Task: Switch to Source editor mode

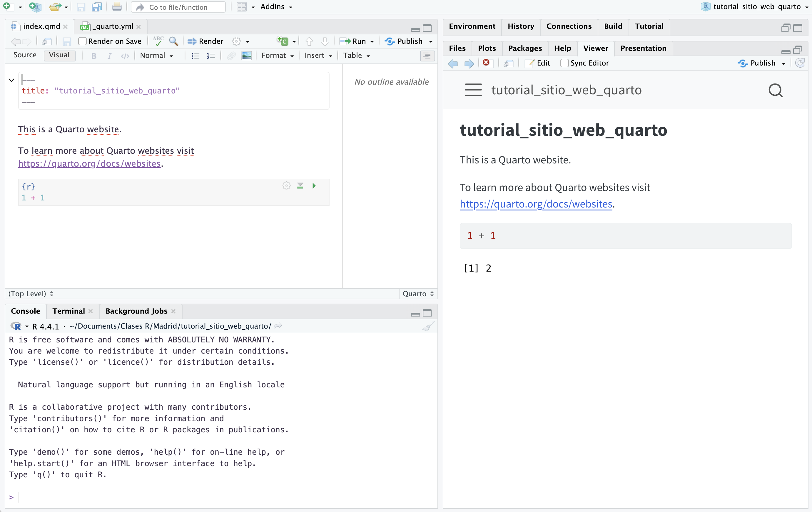Action: coord(25,55)
